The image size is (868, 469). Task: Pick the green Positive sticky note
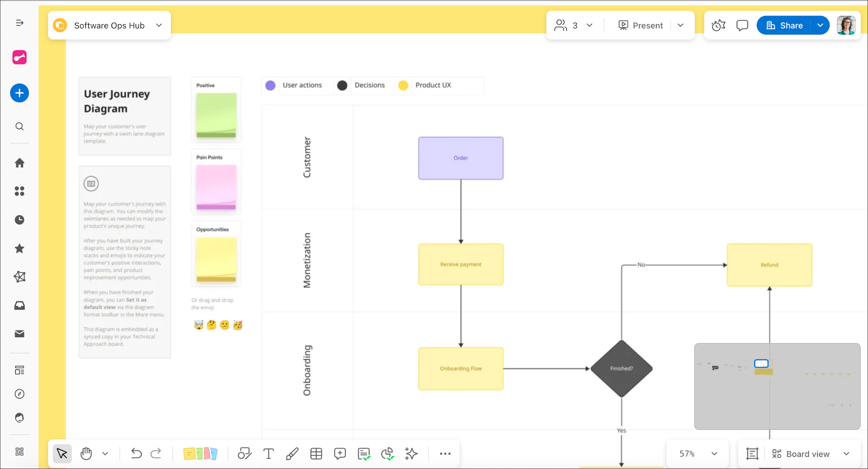point(216,114)
